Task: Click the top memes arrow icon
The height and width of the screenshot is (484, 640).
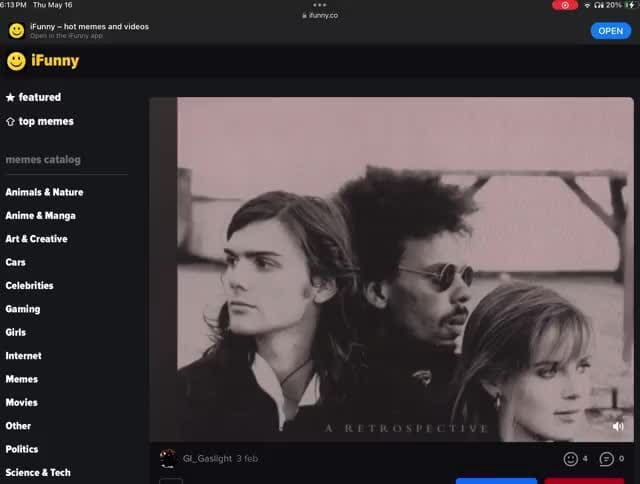Action: tap(10, 122)
